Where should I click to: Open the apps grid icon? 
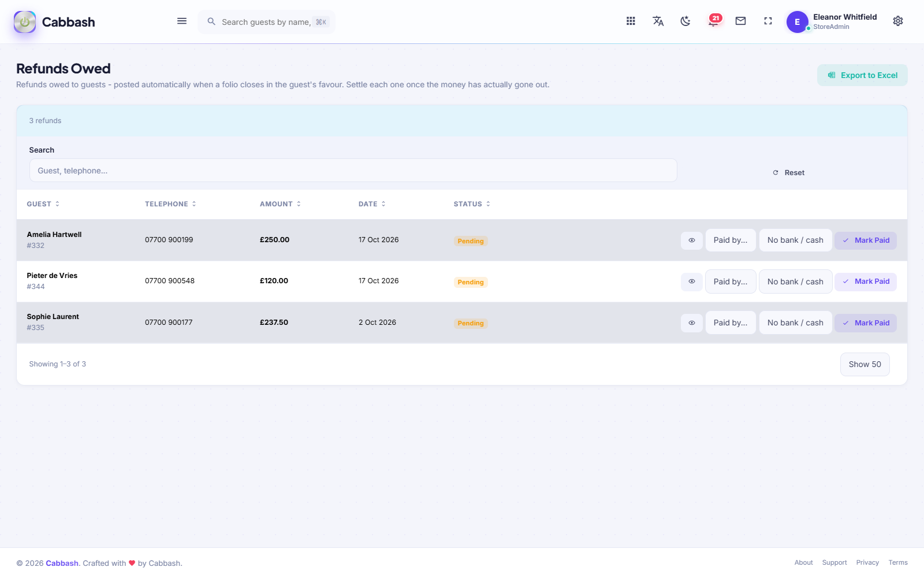(631, 21)
